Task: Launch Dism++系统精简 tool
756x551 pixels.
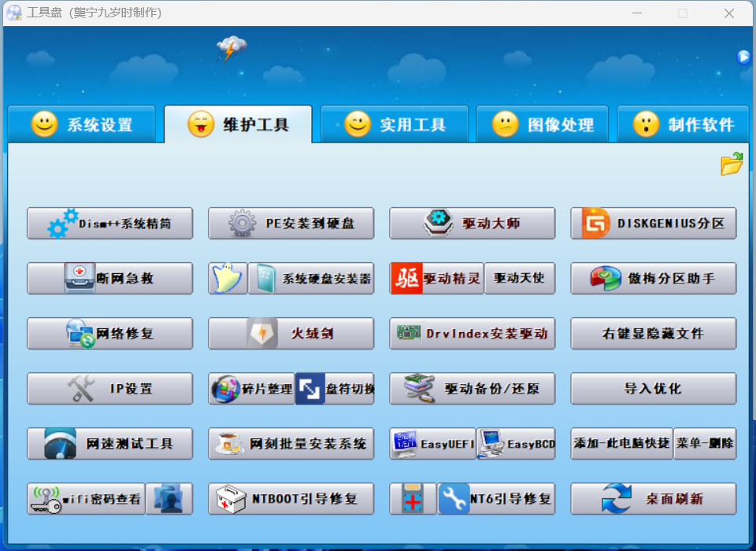Action: click(x=109, y=224)
